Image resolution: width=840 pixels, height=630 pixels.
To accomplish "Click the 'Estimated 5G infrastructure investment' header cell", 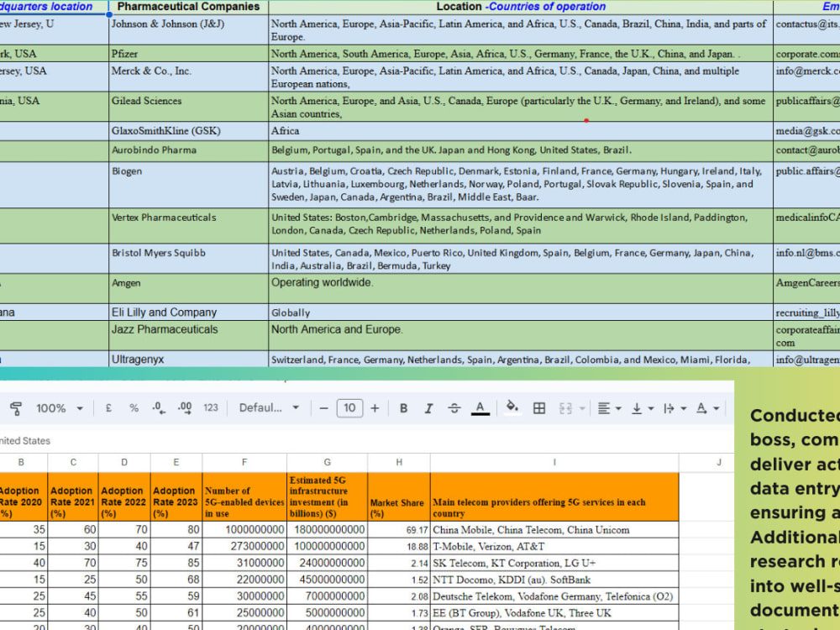I will point(328,496).
